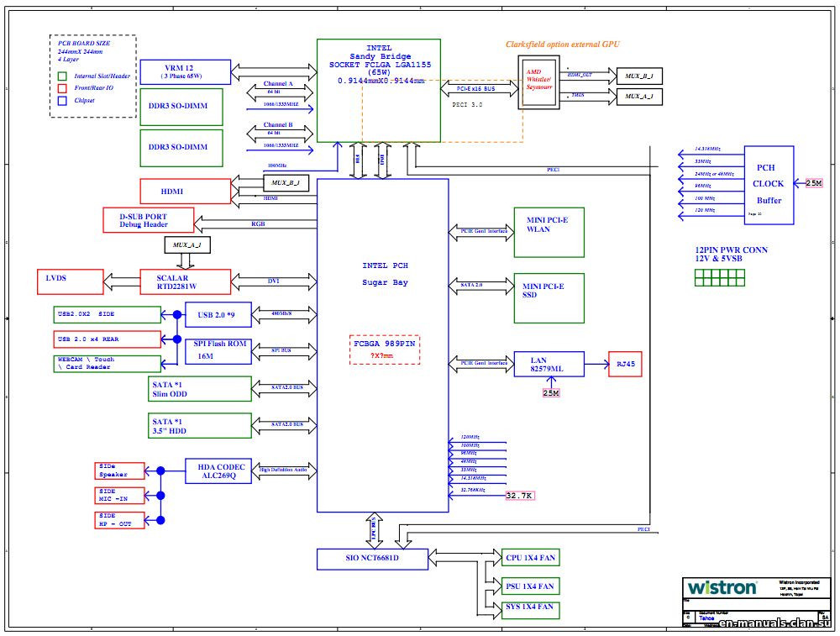The width and height of the screenshot is (840, 636).
Task: Select the SPI Flash ROM 16M block
Action: 218,350
